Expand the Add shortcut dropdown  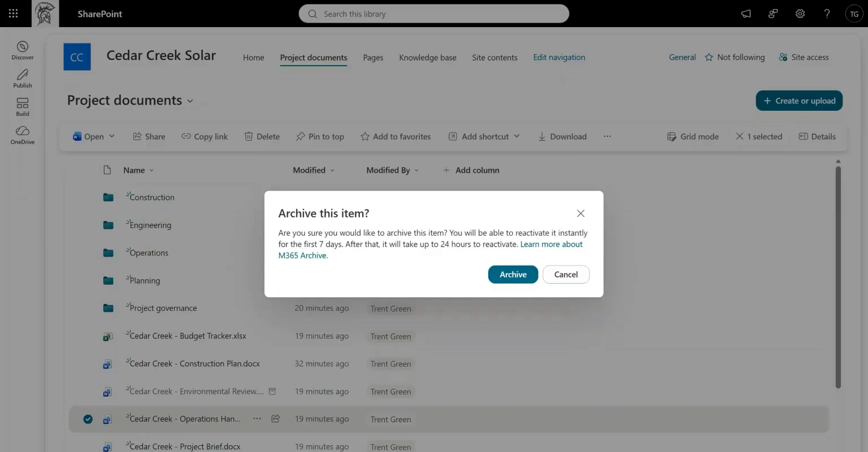[x=517, y=136]
